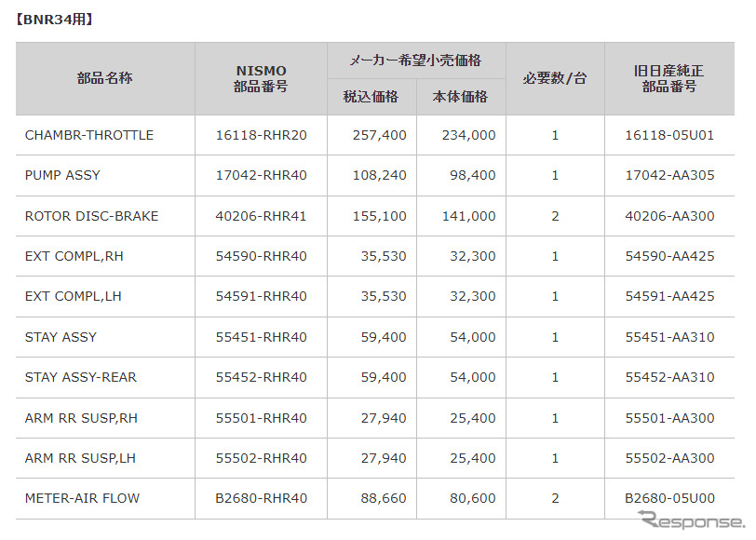Click the 【BNR34用】 heading text
This screenshot has height=540, width=756.
54,18
